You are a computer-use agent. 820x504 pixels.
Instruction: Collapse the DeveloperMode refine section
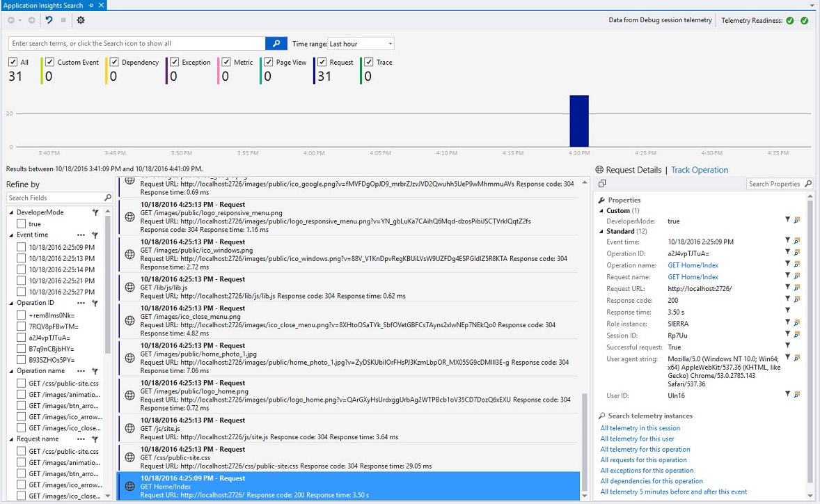pyautogui.click(x=12, y=212)
